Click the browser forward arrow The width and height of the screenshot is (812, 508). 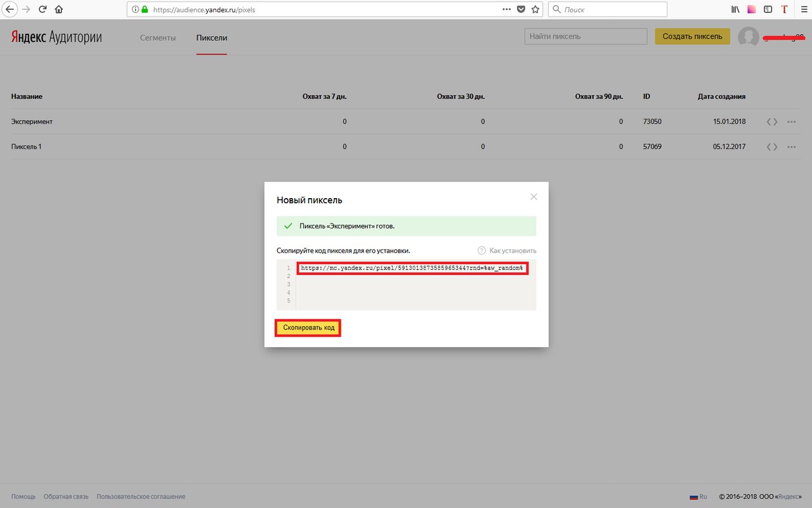click(26, 10)
